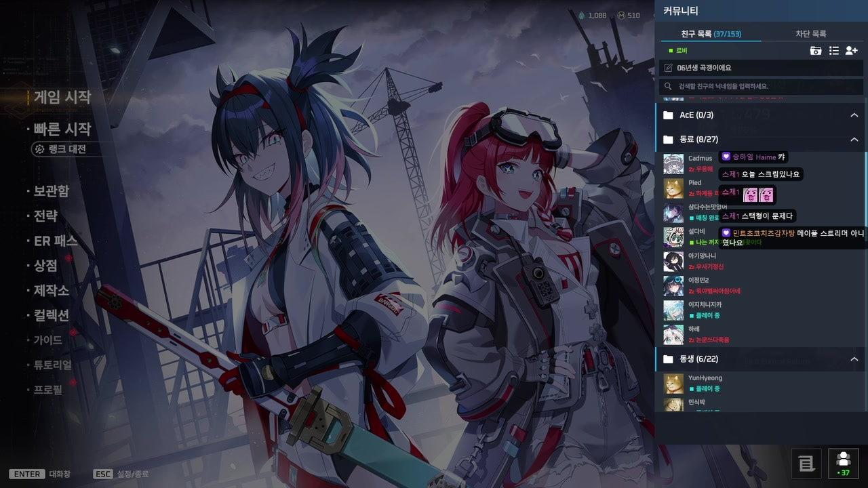868x488 pixels.
Task: Open 제작소 from the main menu
Action: coord(52,291)
